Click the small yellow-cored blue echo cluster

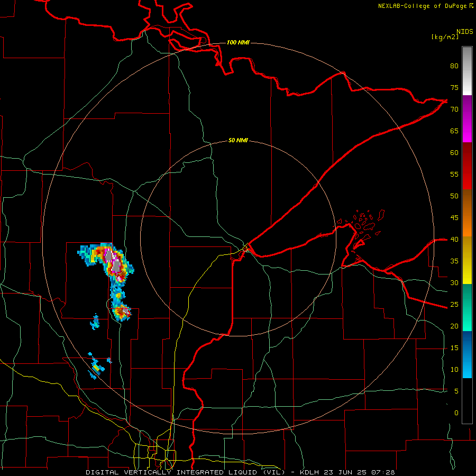pyautogui.click(x=96, y=368)
